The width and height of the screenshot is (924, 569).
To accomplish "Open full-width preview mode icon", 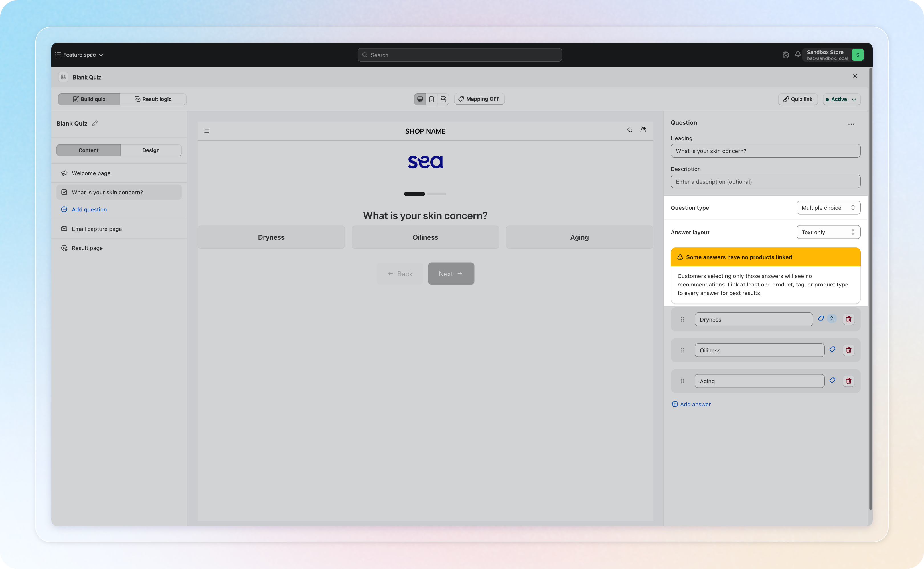I will [x=443, y=99].
